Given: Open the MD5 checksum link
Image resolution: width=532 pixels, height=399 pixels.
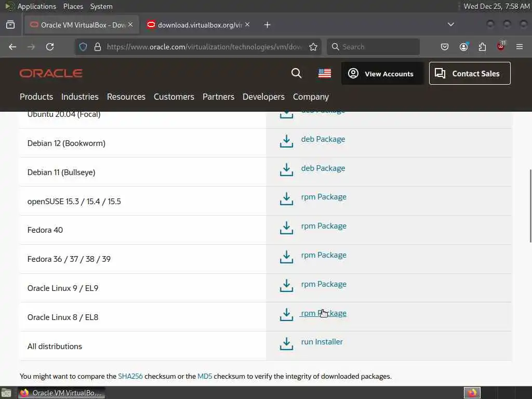Looking at the screenshot, I should 205,376.
